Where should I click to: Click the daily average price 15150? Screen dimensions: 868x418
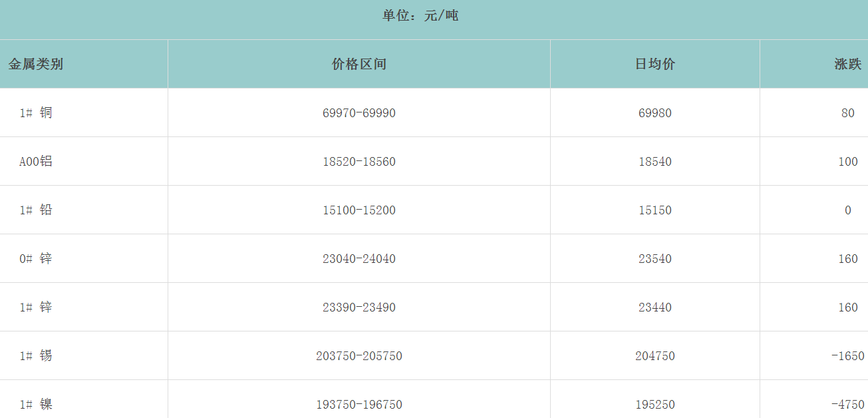[x=654, y=210]
